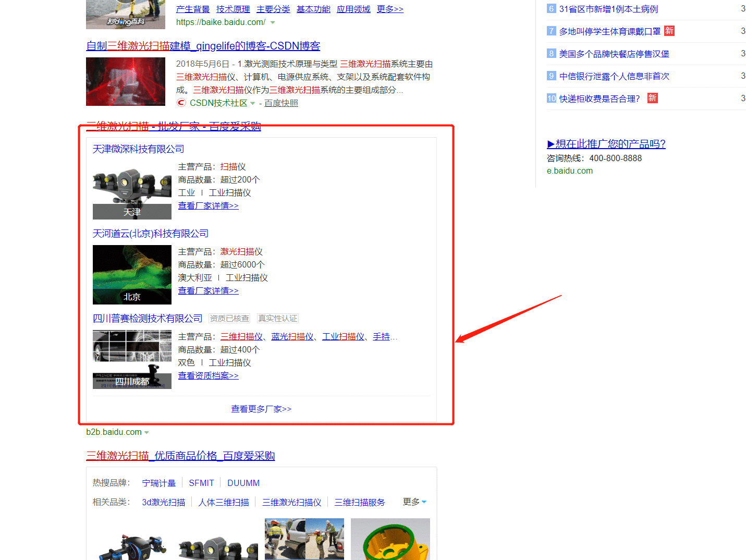Click 扫描仪 main product link for the Tianjin company
This screenshot has height=560, width=746.
233,167
